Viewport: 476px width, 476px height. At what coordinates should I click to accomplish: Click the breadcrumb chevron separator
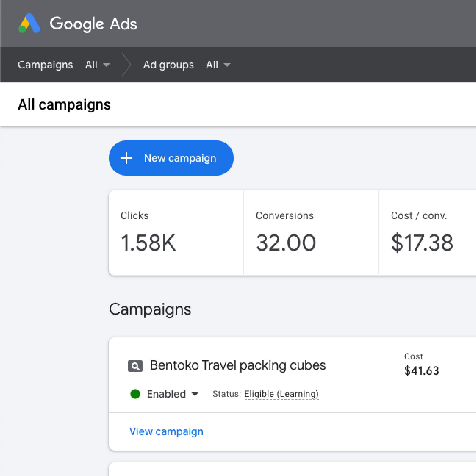point(126,65)
